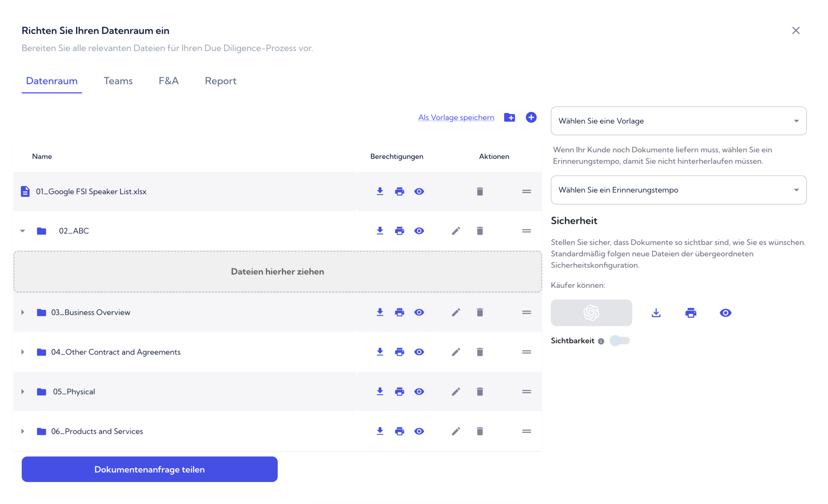828x504 pixels.
Task: Switch to the Teams tab
Action: 118,81
